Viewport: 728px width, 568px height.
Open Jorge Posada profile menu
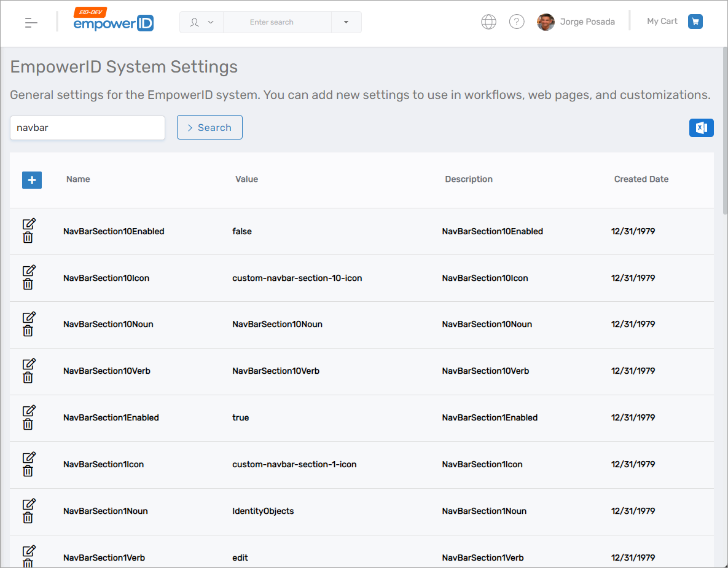pos(576,22)
